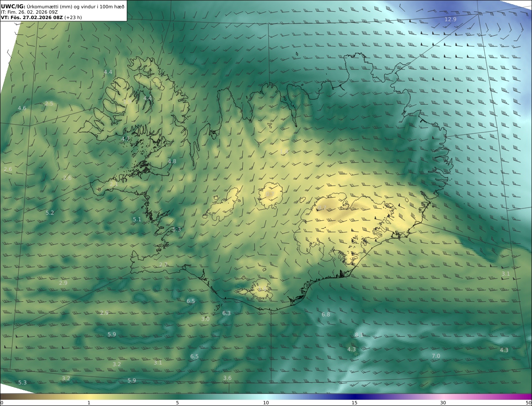Click the UWC/IG title text in legend box
Screen dimensions: 532x406
coord(13,7)
